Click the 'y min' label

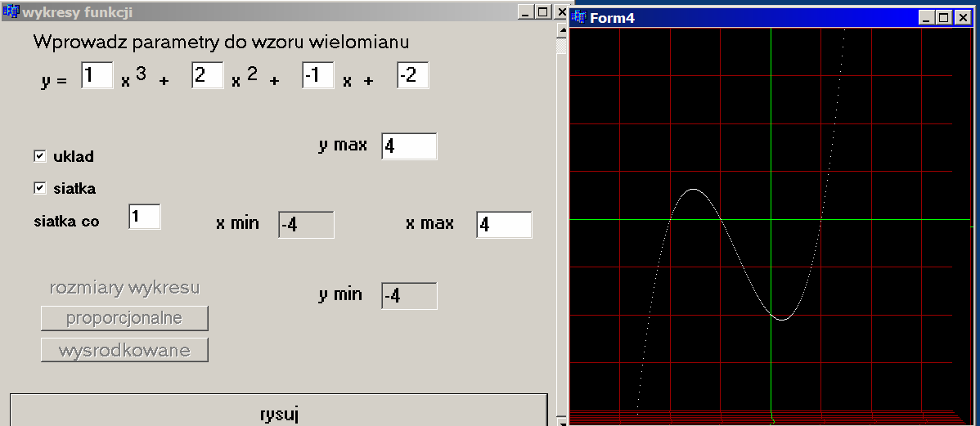click(340, 295)
